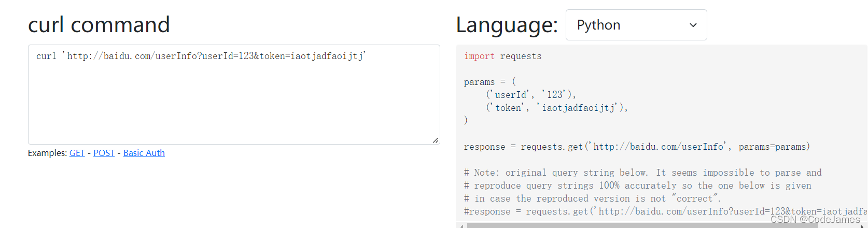Open the Basic Auth example link
Viewport: 868px width, 228px height.
144,153
